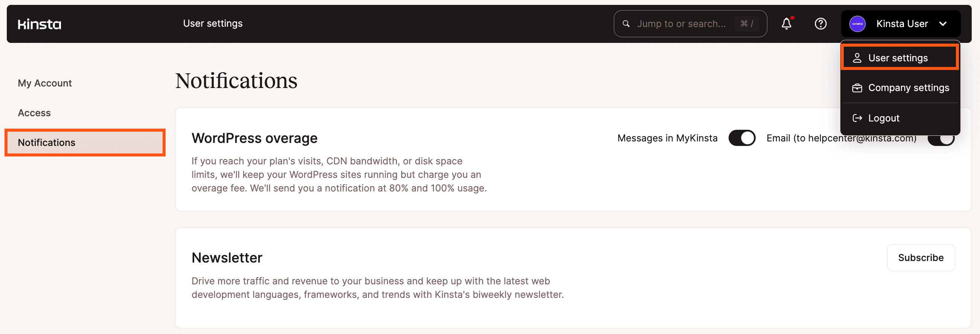Open notifications via the bell icon
Viewport: 980px width, 334px height.
(786, 24)
